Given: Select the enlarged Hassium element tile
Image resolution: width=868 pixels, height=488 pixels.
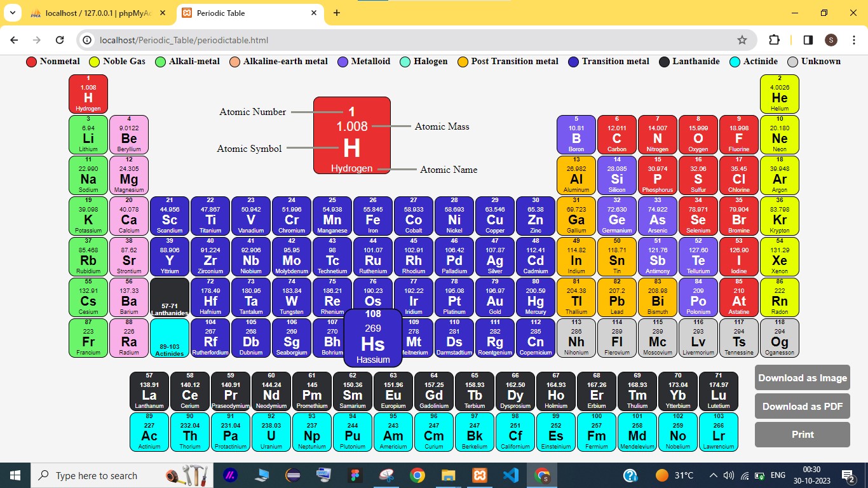Looking at the screenshot, I should 373,338.
